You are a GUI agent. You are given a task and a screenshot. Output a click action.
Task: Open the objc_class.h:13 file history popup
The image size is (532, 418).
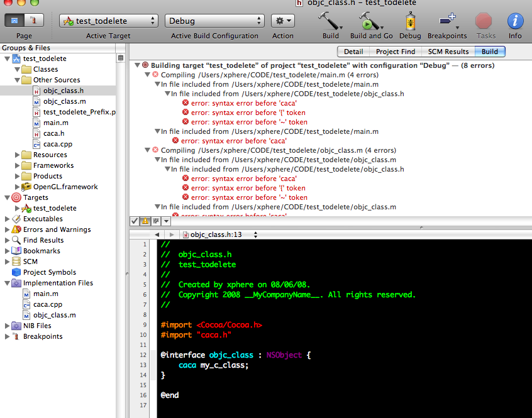(x=220, y=234)
